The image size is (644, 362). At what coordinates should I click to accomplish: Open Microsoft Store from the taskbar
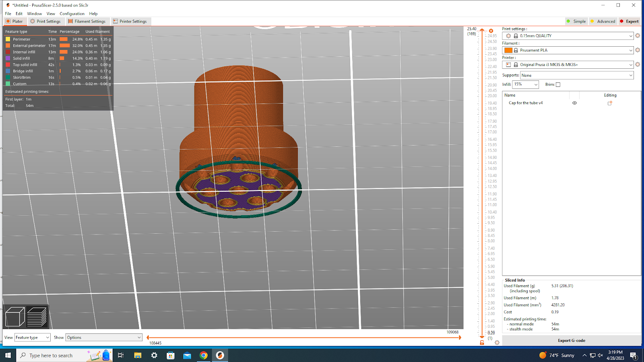tap(171, 355)
